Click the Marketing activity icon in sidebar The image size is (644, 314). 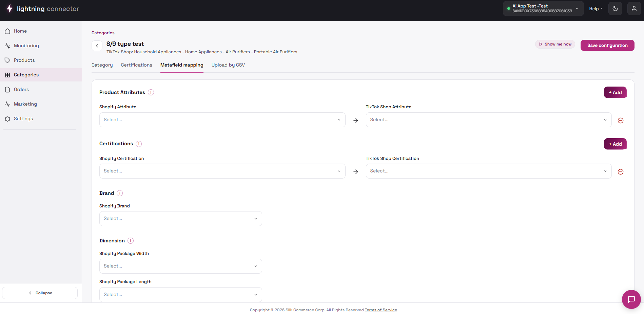[x=7, y=104]
